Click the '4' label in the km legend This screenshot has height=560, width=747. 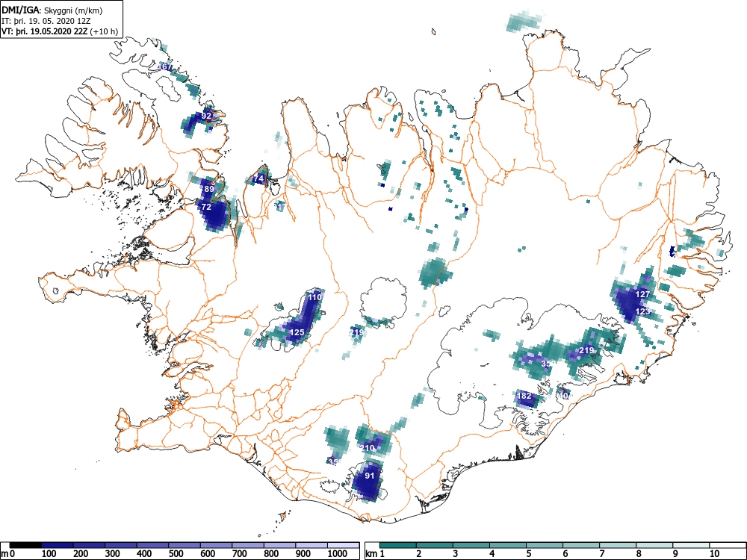pyautogui.click(x=492, y=553)
